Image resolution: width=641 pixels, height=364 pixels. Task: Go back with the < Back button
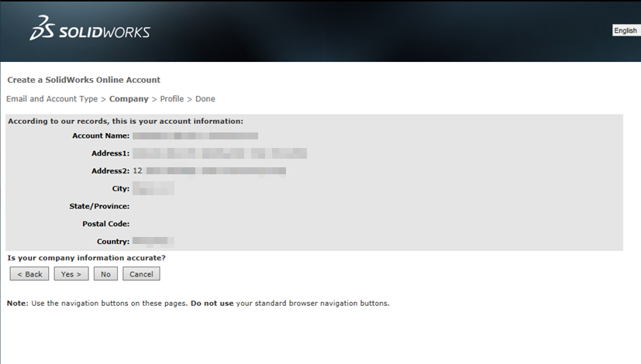(x=29, y=274)
